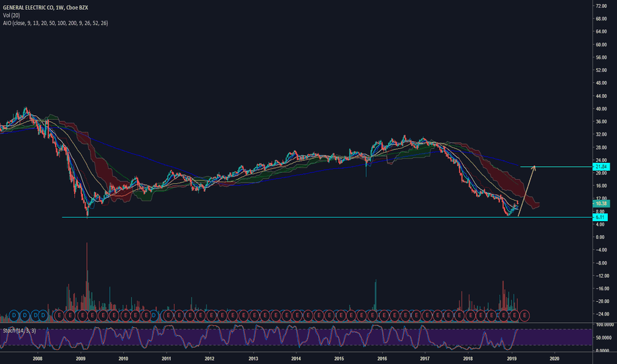Viewport: 617px width, 364px height.
Task: Select the Vol (20) indicator label
Action: point(11,15)
